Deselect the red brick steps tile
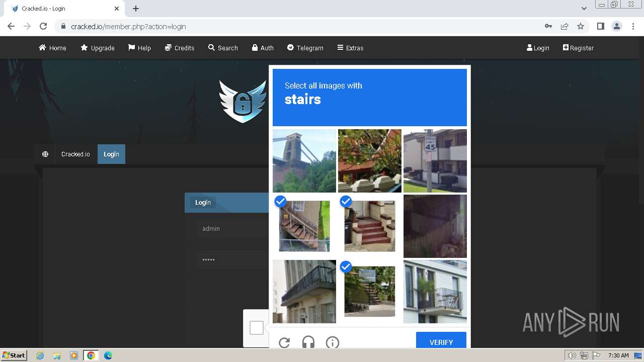 (x=370, y=226)
